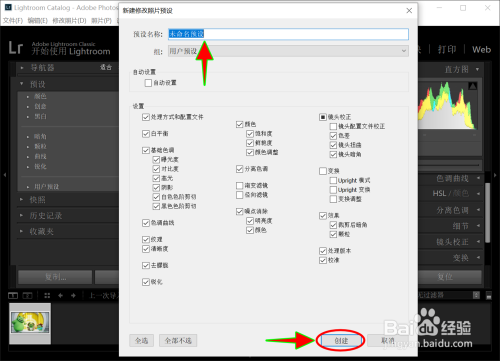The width and height of the screenshot is (500, 361).
Task: Expand the 用户预设 group in the presets list
Action: (28, 187)
